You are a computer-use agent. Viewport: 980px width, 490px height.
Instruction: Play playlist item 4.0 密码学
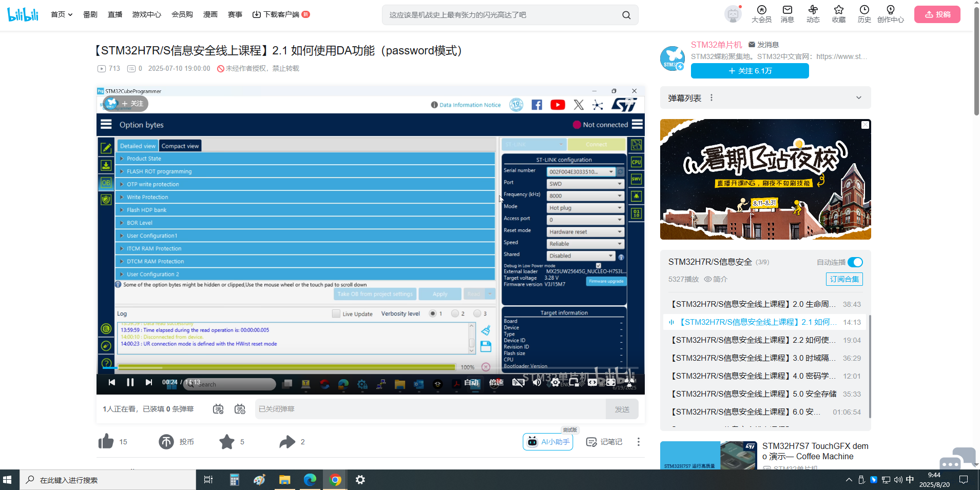(x=765, y=376)
